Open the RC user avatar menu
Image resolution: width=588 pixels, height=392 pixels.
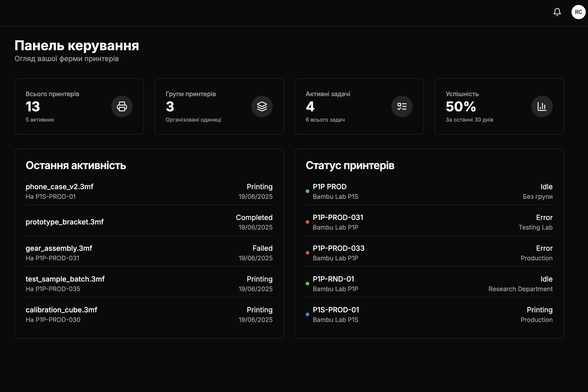pos(578,12)
